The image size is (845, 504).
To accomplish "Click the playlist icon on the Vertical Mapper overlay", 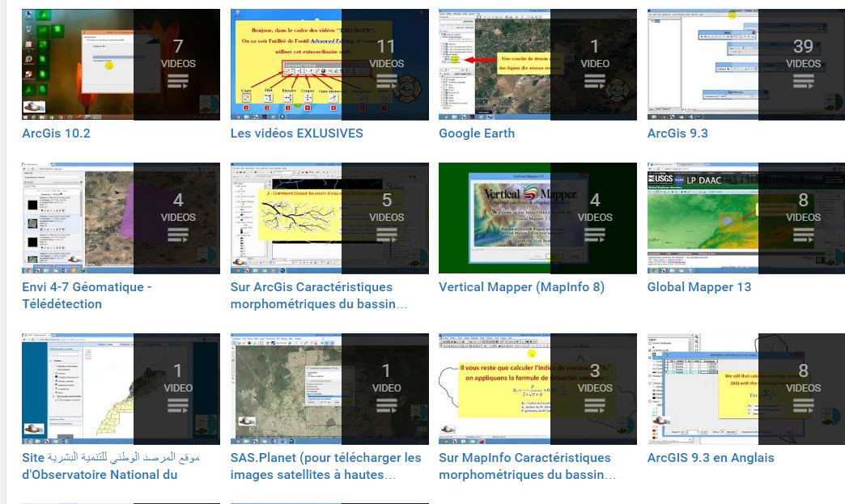I will click(594, 235).
